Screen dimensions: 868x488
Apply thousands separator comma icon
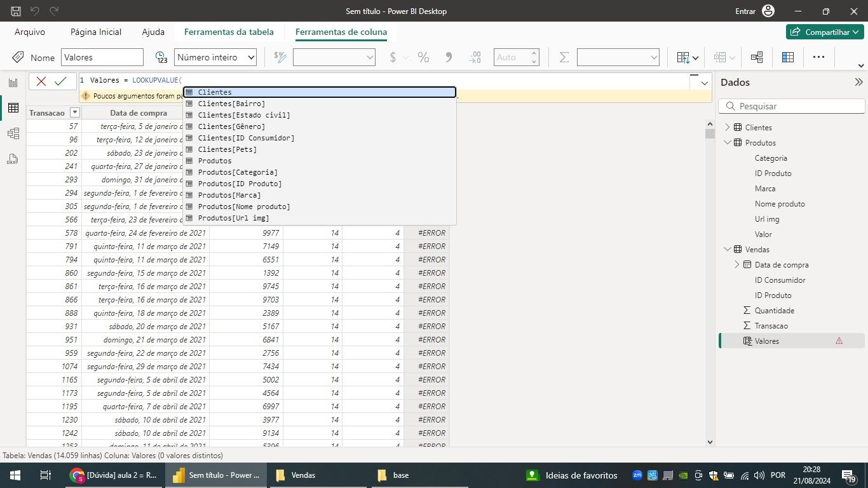449,57
